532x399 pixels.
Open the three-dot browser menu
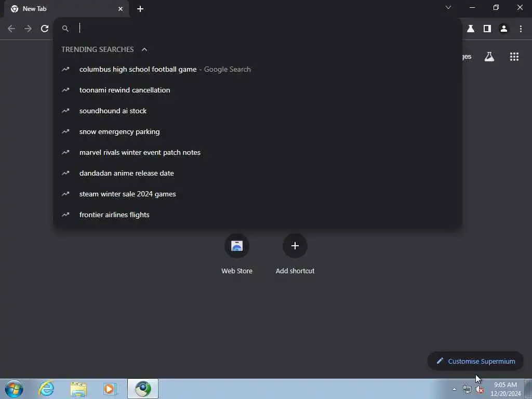(x=521, y=29)
